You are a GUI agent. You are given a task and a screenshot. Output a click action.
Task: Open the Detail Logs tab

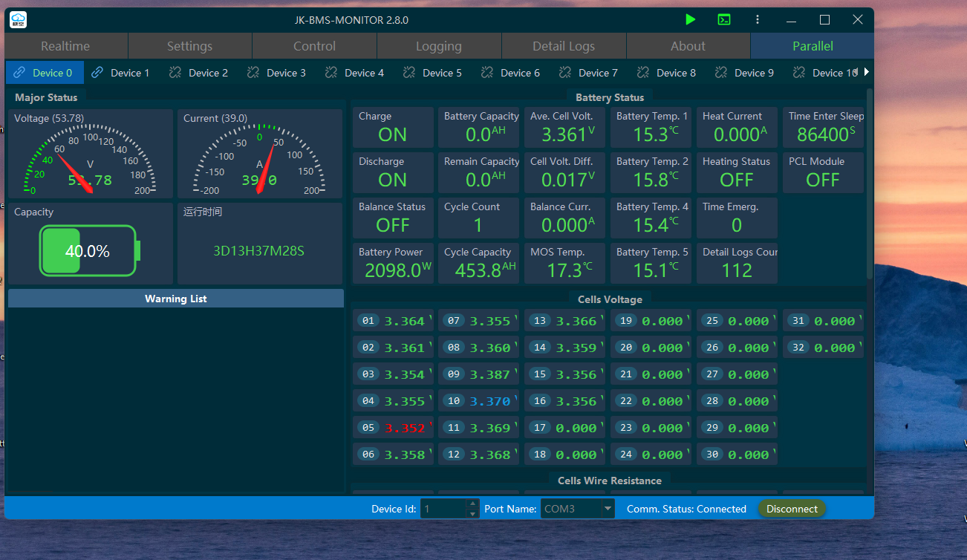click(564, 46)
